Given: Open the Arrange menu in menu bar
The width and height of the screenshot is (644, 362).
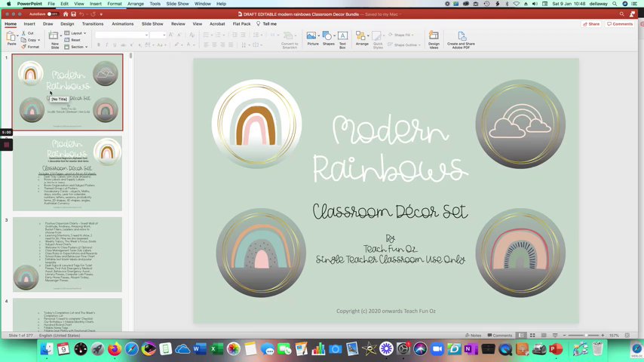Looking at the screenshot, I should (x=136, y=4).
